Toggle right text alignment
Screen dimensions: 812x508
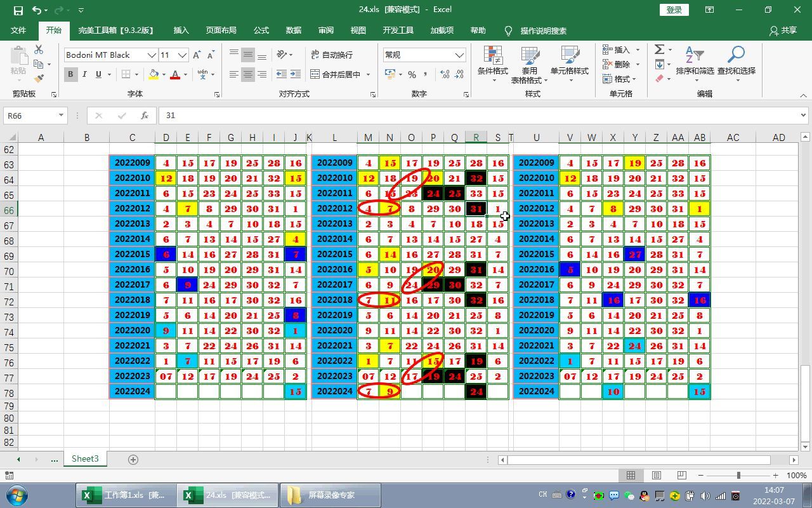[x=261, y=74]
